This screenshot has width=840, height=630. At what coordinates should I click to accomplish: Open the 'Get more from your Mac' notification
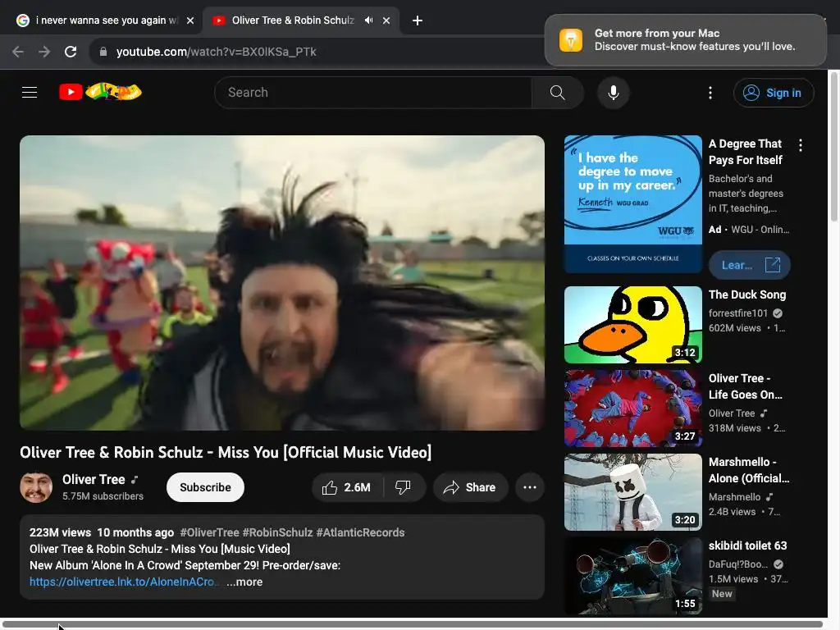[686, 40]
